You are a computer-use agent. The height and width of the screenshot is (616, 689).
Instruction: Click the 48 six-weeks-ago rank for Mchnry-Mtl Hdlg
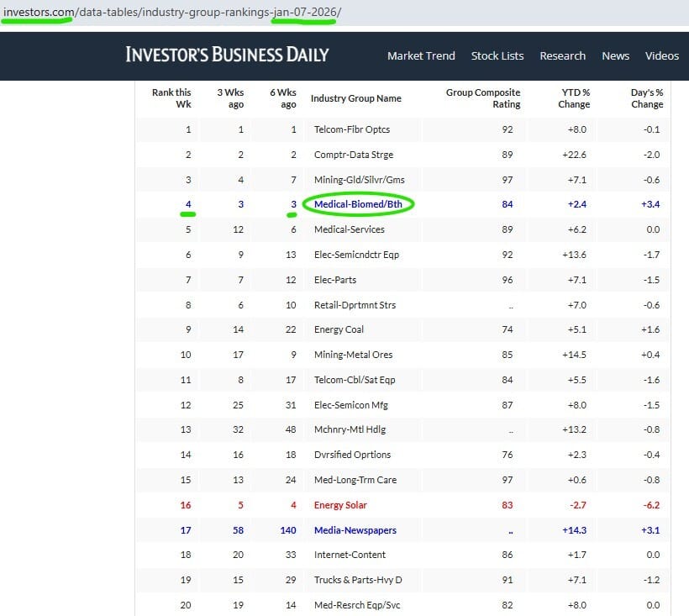point(291,429)
